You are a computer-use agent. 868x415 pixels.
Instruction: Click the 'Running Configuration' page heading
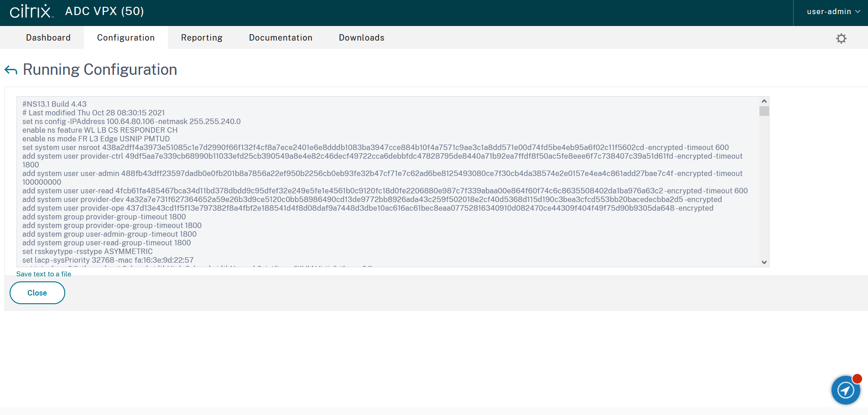tap(100, 70)
